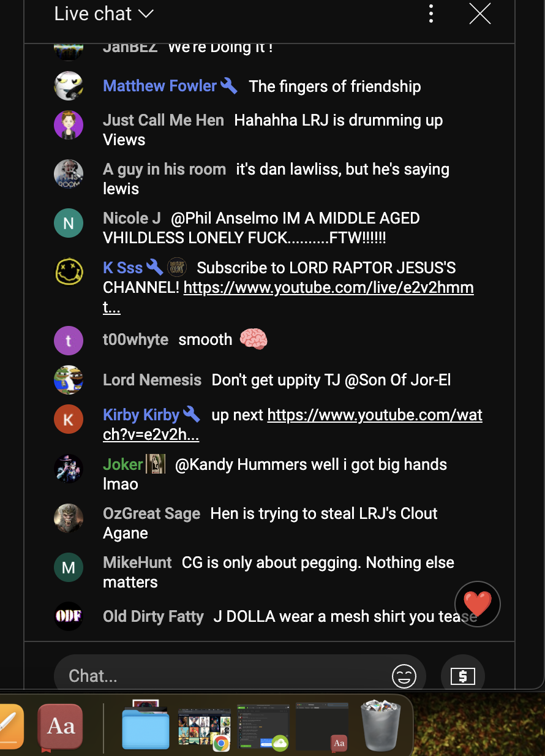Click the Super Chat dollar icon
545x756 pixels.
pos(463,676)
